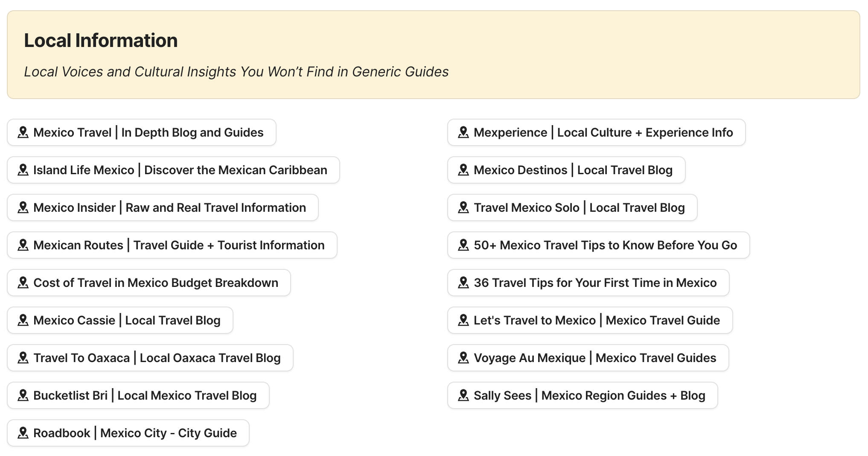Click the pin icon beside Voyage Au Mexique
The image size is (868, 456).
click(x=463, y=358)
